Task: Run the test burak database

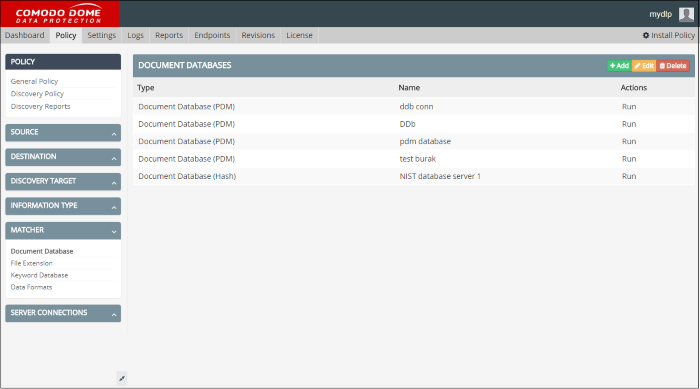Action: tap(629, 159)
